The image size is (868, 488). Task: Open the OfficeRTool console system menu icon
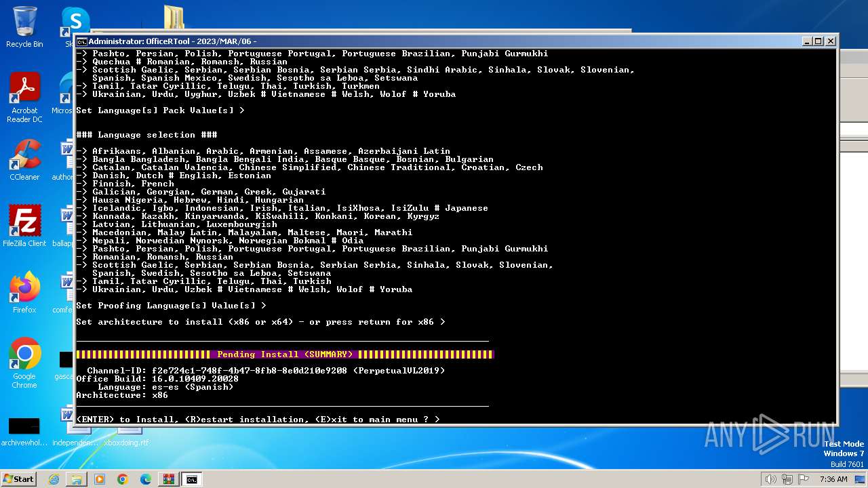click(x=81, y=41)
